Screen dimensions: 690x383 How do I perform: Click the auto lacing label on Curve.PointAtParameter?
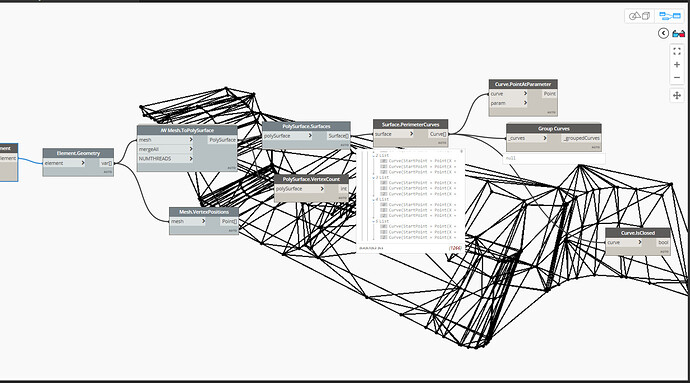point(551,112)
